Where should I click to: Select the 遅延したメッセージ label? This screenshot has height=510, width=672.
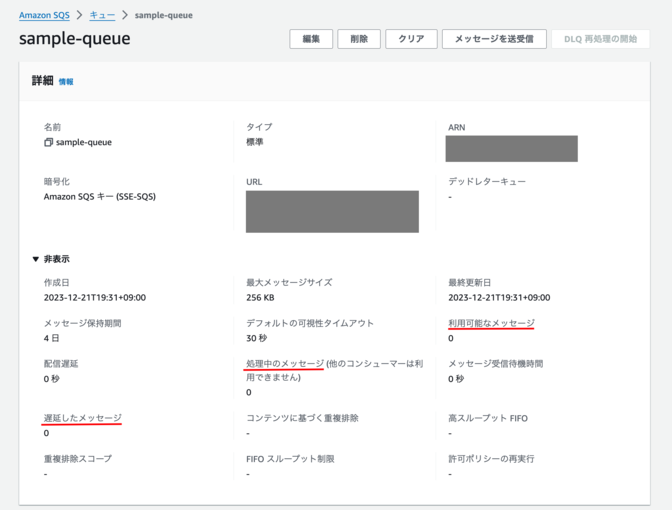tap(83, 418)
